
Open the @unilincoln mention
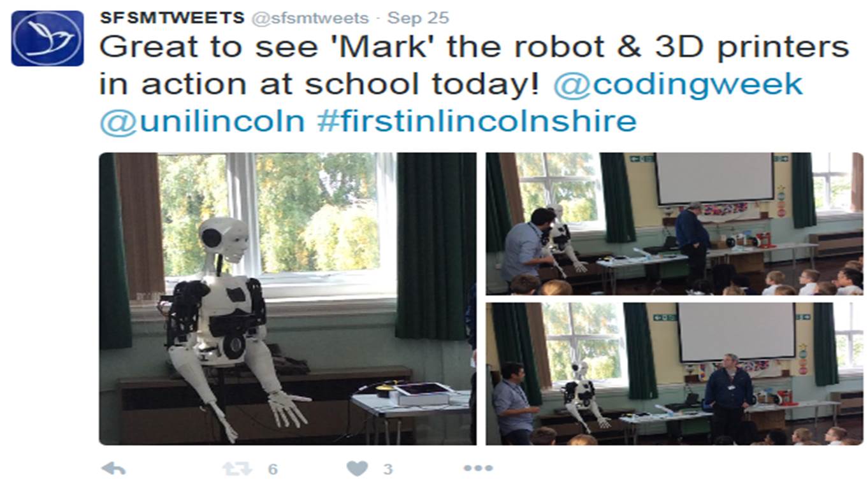[202, 121]
